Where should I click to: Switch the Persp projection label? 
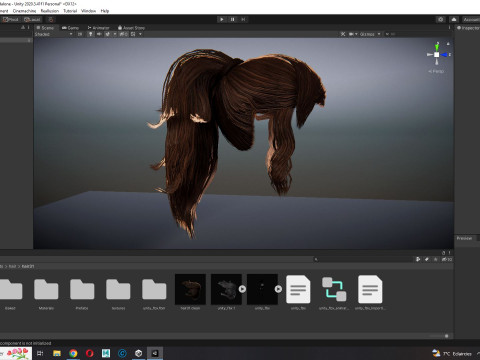click(436, 71)
